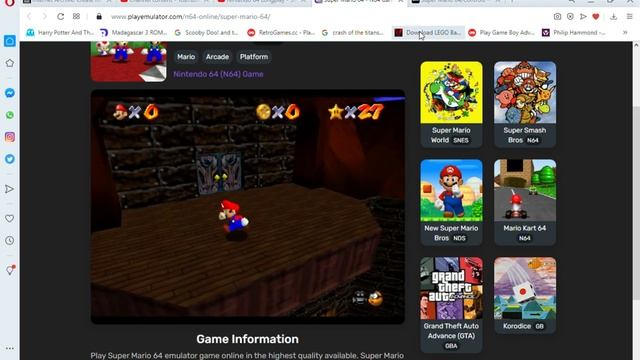Open the sidebar send arrow icon
640x360 pixels.
coord(10,189)
